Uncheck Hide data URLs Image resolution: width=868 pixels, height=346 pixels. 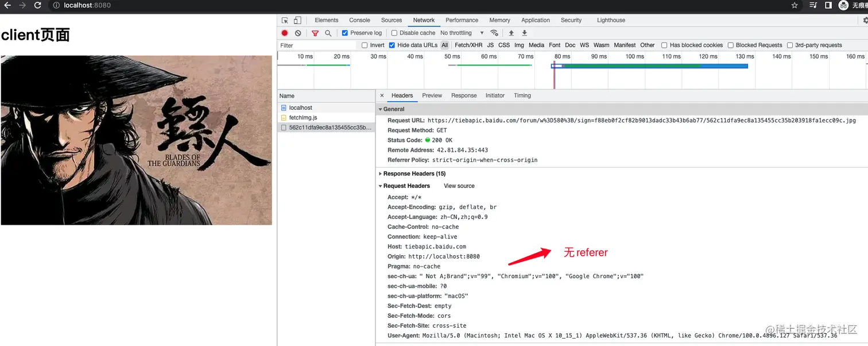tap(392, 45)
